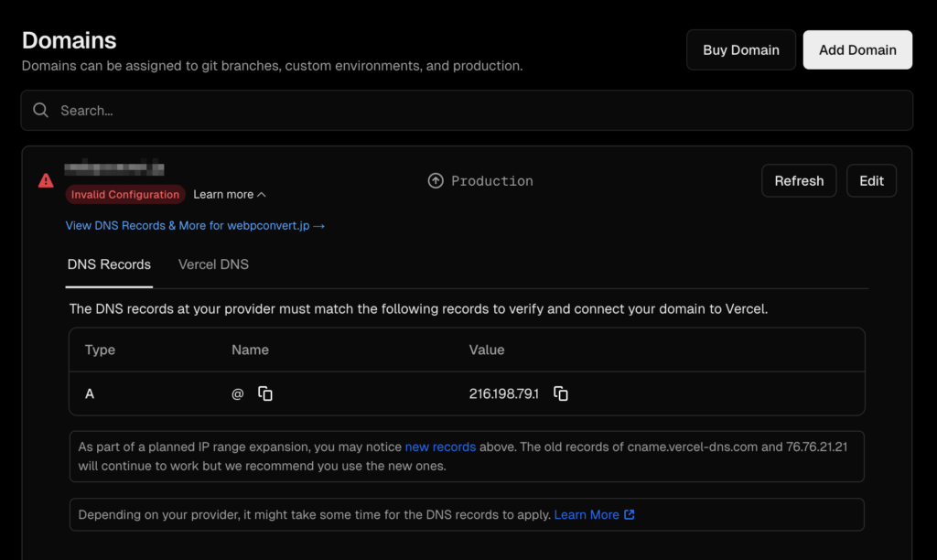Click the Add Domain button
This screenshot has width=937, height=560.
coord(857,50)
